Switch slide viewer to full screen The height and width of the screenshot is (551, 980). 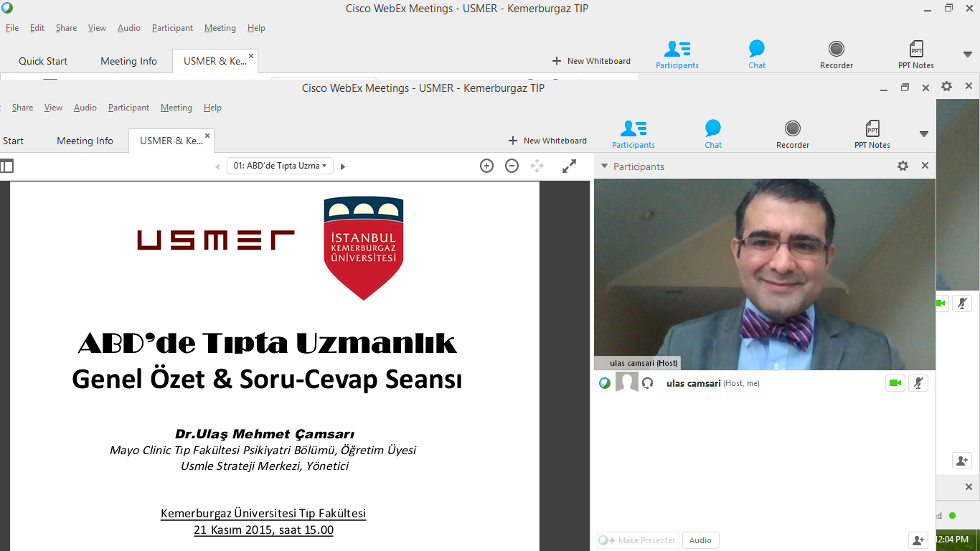coord(569,166)
